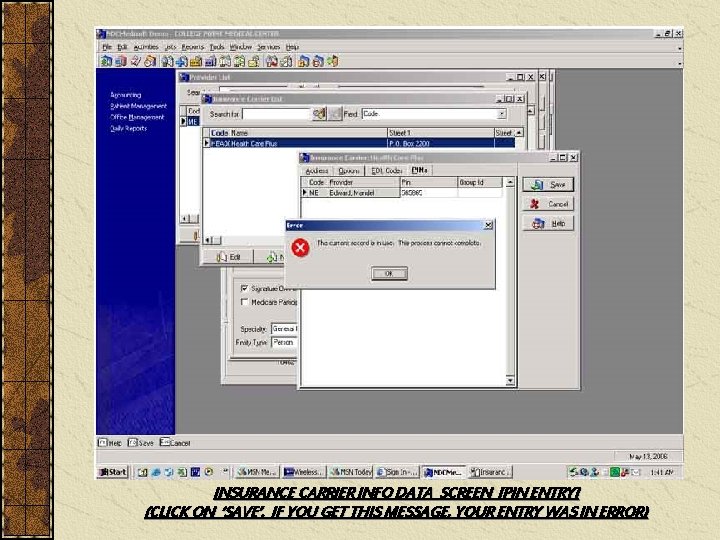The width and height of the screenshot is (720, 540).
Task: Close the Error dialog with its X
Action: (489, 225)
